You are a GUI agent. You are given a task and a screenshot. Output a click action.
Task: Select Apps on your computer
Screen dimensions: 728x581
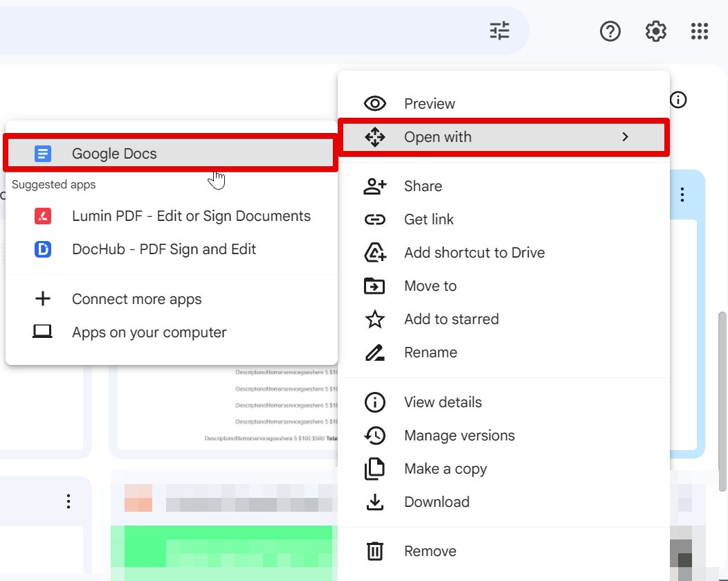(149, 332)
